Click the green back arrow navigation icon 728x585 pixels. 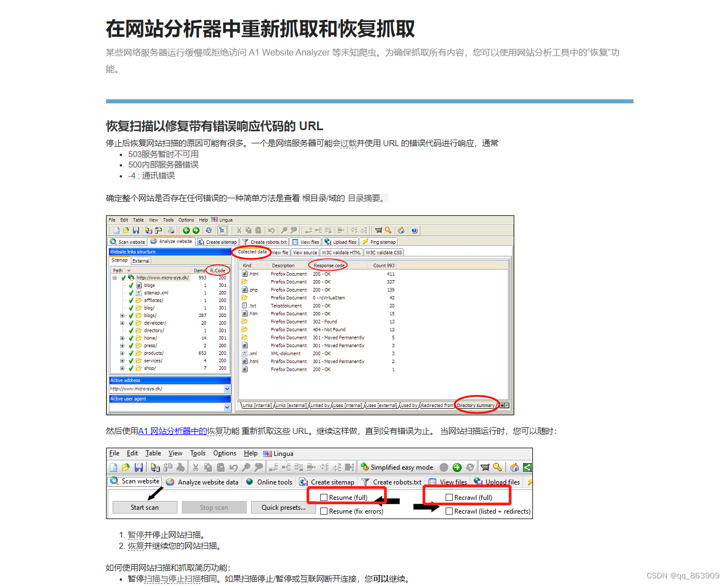[187, 230]
